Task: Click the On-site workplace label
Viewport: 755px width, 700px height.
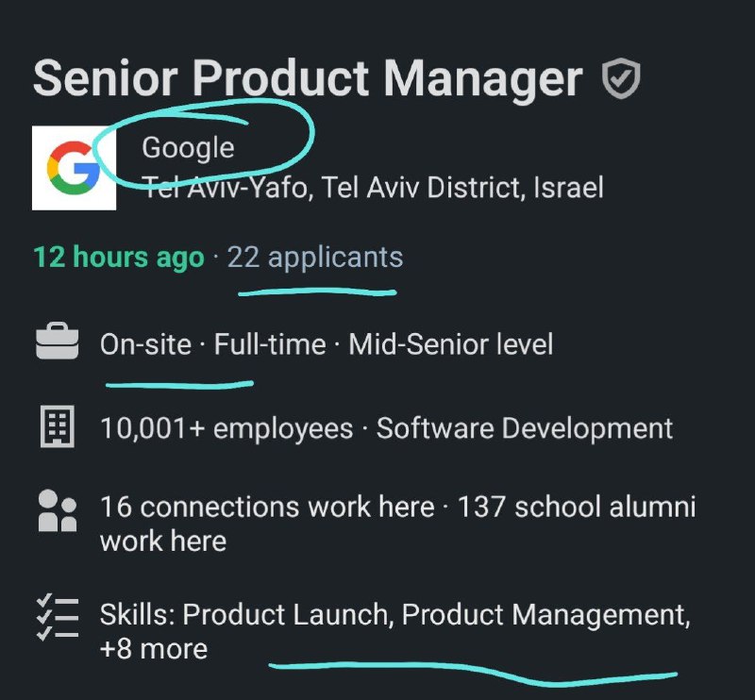Action: (145, 344)
